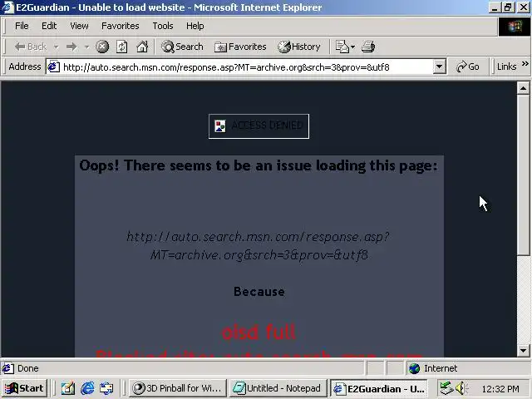Switch to Untitled - Notepad taskbar button
532x399 pixels.
278,388
